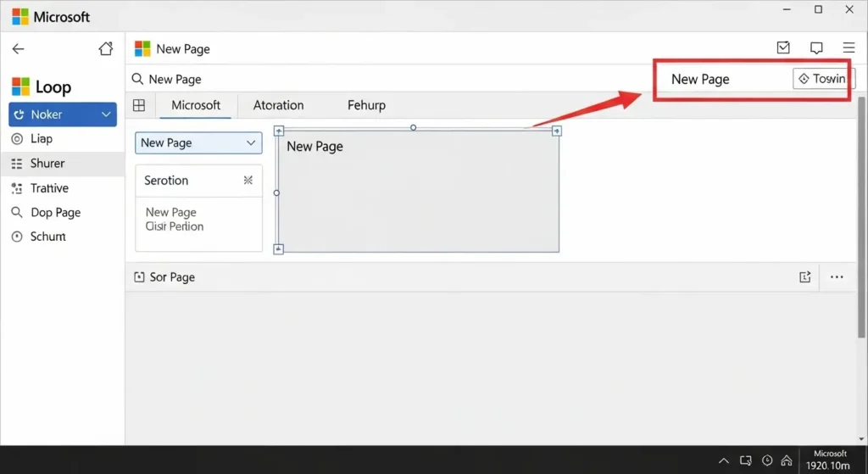The image size is (868, 474).
Task: Click the Serotion panel header
Action: click(198, 181)
